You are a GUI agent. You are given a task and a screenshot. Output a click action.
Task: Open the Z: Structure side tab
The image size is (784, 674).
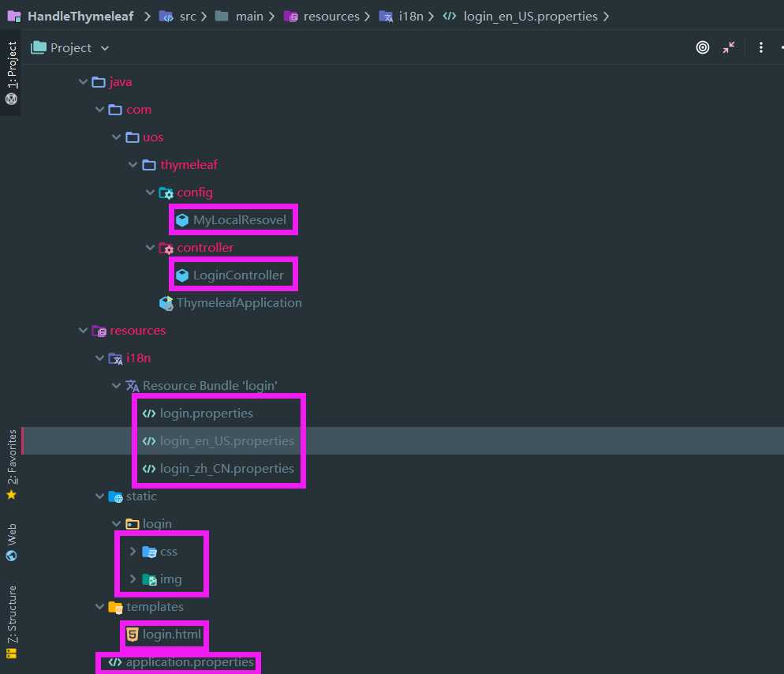[x=12, y=622]
